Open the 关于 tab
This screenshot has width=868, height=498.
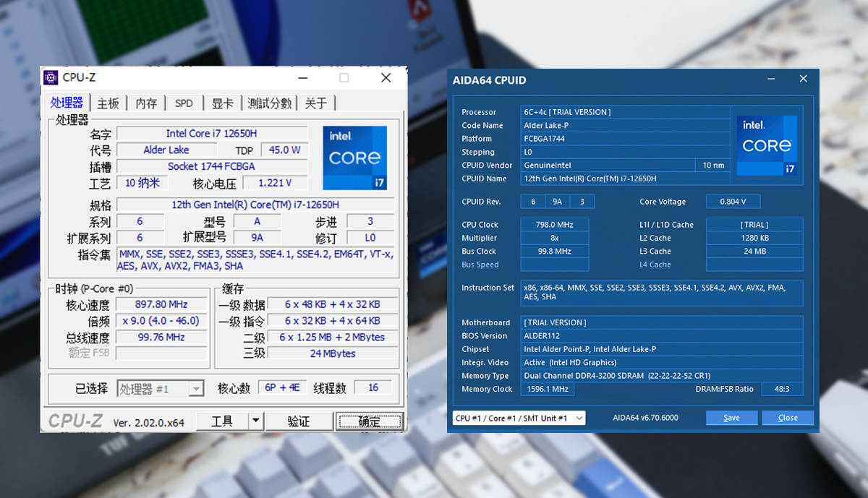click(x=316, y=103)
